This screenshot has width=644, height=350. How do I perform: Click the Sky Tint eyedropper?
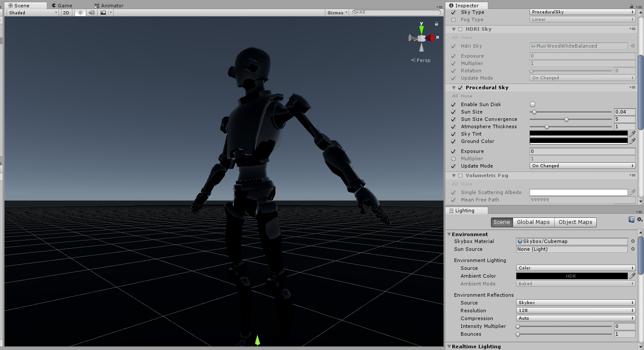tap(633, 134)
